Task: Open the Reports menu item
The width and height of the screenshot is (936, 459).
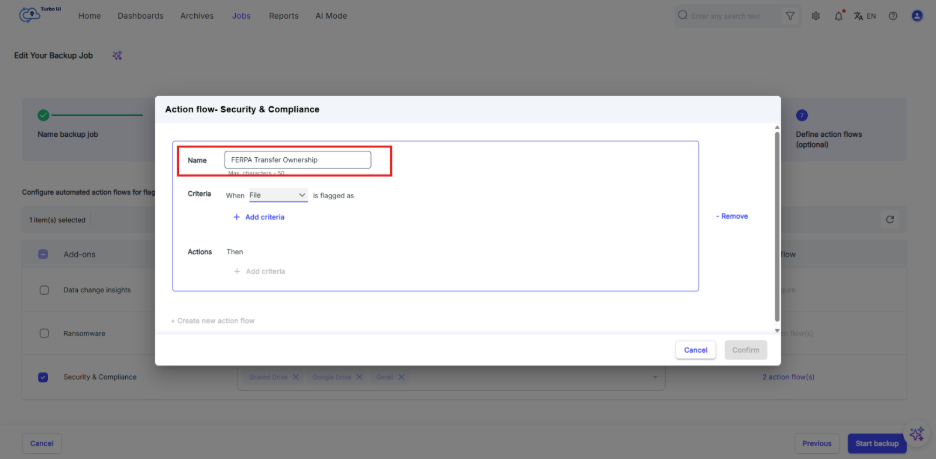Action: 283,16
